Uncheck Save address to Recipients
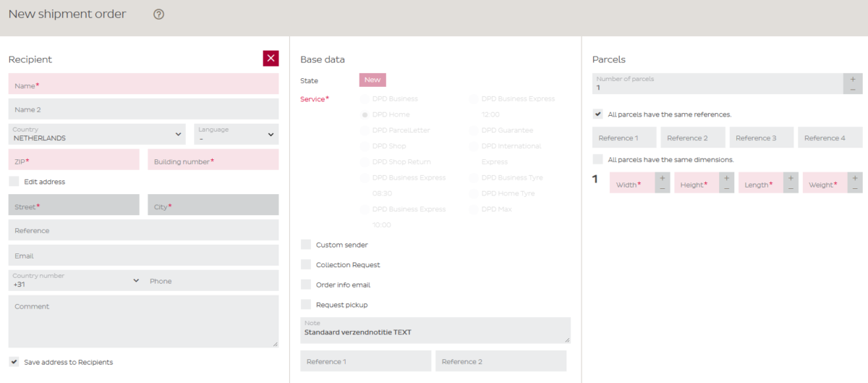The height and width of the screenshot is (383, 868). click(14, 362)
